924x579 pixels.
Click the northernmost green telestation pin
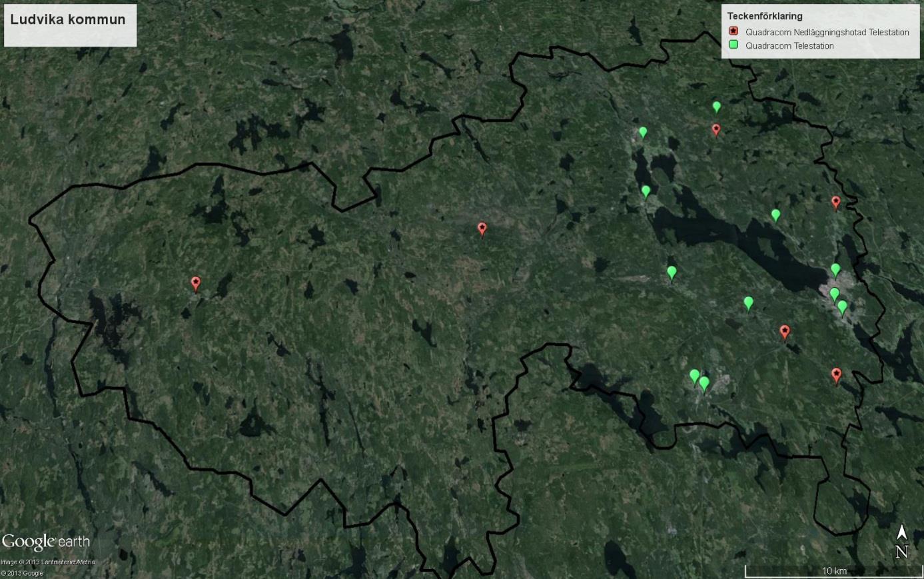(716, 107)
